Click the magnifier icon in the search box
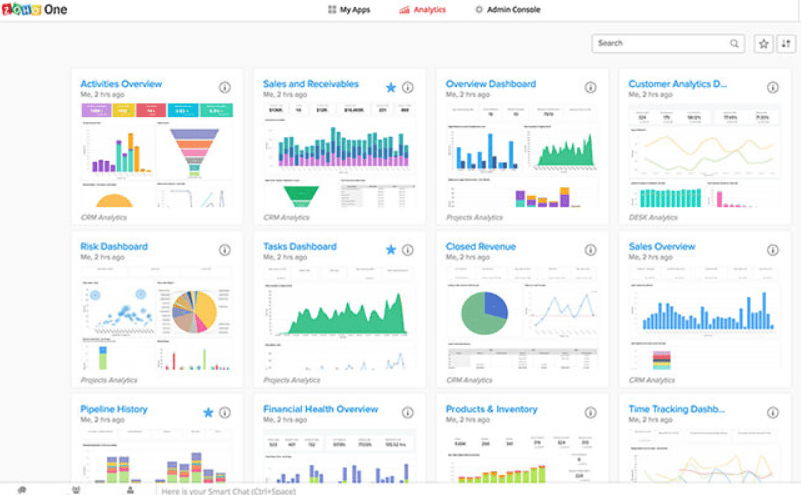 [734, 43]
